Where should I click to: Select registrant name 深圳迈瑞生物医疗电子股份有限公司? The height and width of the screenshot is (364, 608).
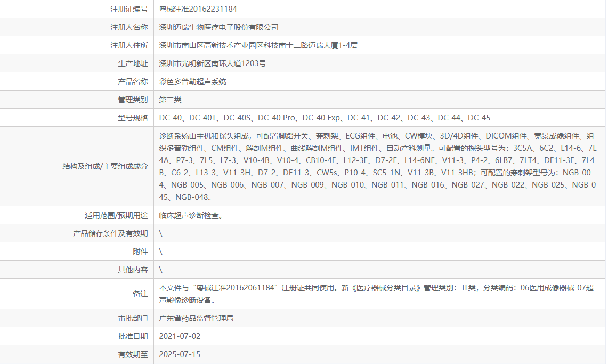click(x=218, y=27)
